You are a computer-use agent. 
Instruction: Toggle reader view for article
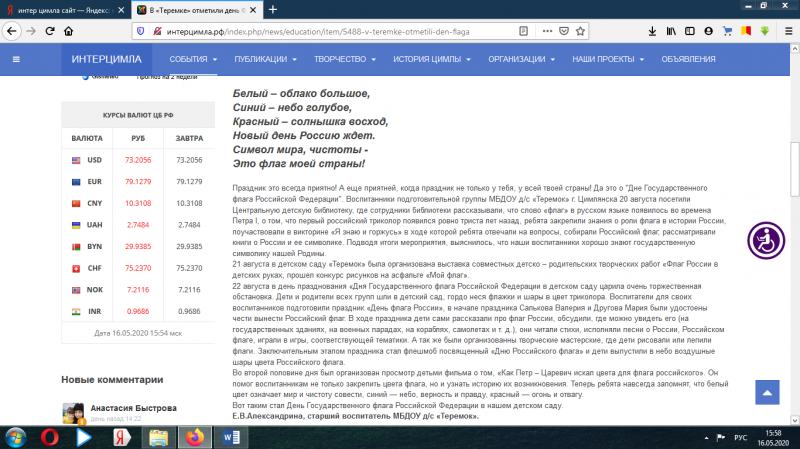tap(523, 32)
